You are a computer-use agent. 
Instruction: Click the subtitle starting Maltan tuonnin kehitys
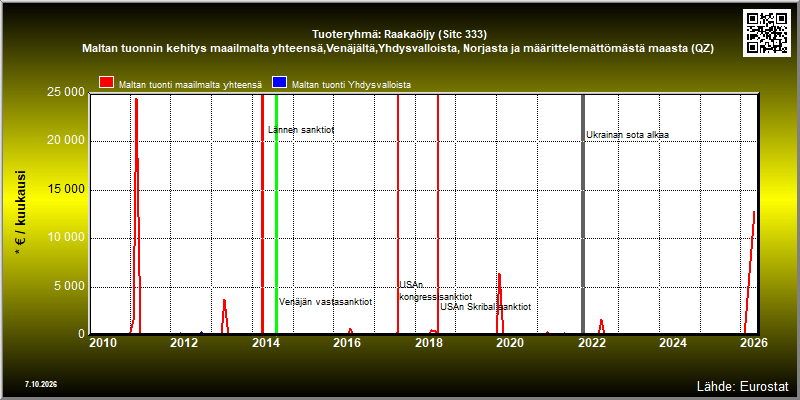pos(397,49)
